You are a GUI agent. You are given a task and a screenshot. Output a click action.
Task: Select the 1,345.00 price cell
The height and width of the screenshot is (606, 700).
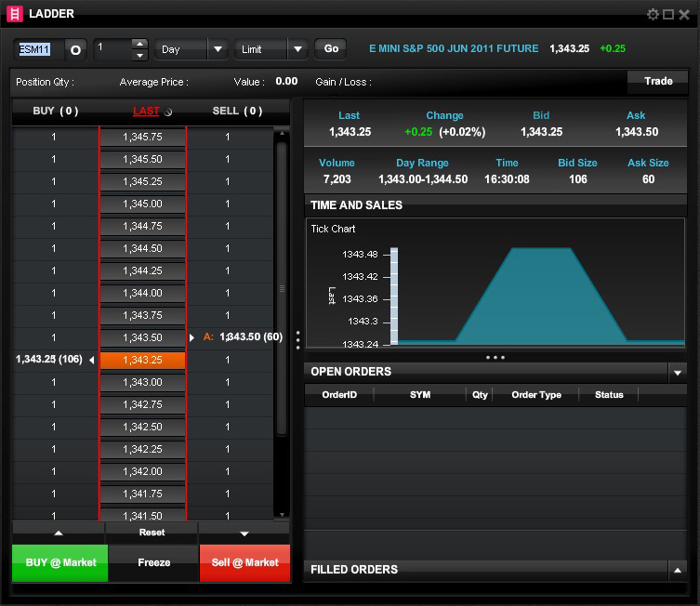point(143,204)
